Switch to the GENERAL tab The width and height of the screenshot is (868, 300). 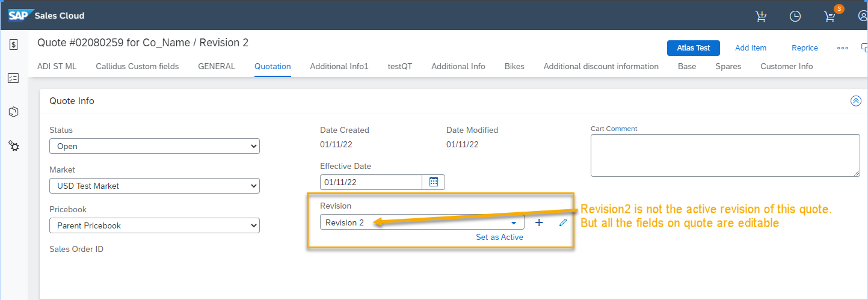point(217,66)
